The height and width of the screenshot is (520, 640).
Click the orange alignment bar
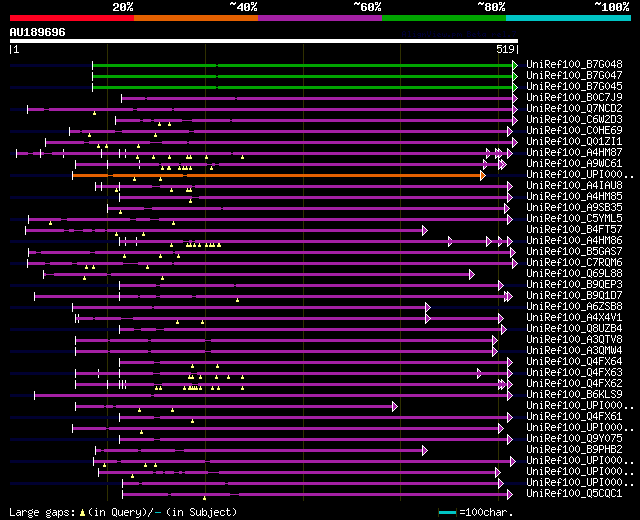tap(276, 176)
